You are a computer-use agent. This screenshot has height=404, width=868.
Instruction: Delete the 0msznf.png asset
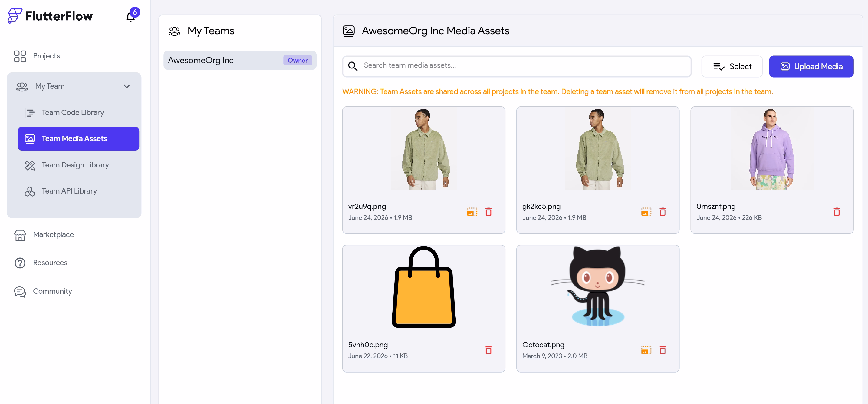836,211
